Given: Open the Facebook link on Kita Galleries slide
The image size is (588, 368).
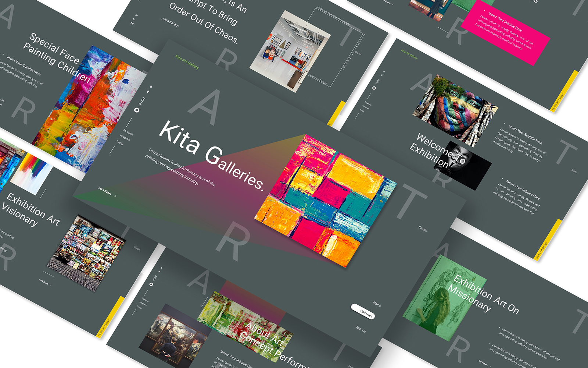Looking at the screenshot, I should [x=128, y=132].
